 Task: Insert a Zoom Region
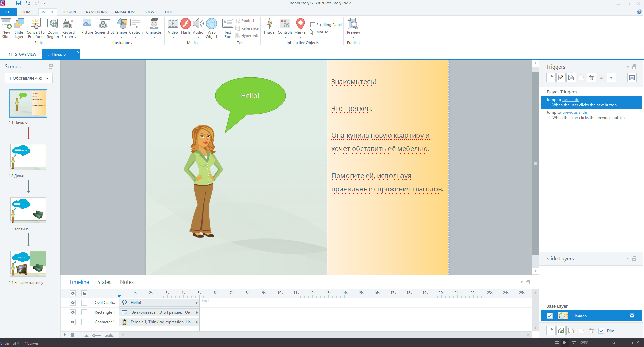coord(53,29)
